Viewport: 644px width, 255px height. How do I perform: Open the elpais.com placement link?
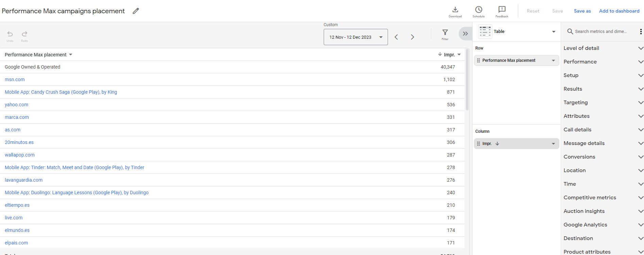click(16, 243)
